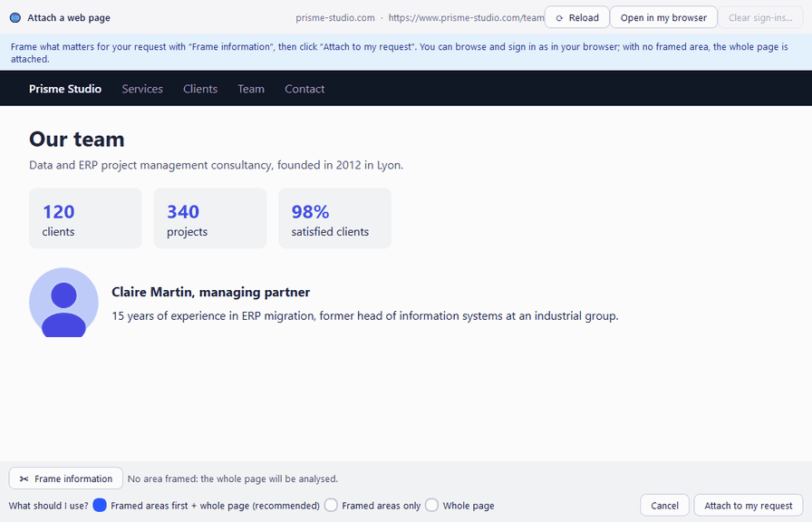Navigate to the Contact page link

pos(304,89)
